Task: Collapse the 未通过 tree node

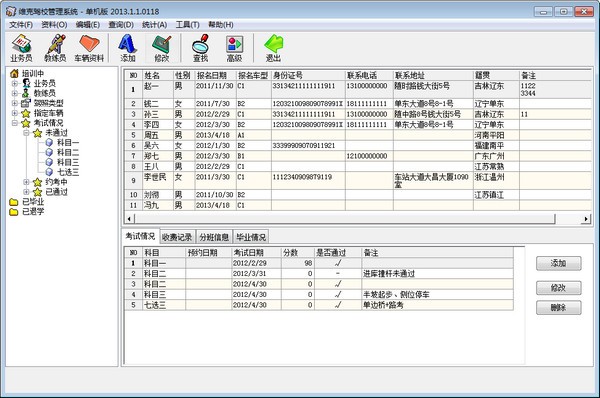Action: (26, 133)
